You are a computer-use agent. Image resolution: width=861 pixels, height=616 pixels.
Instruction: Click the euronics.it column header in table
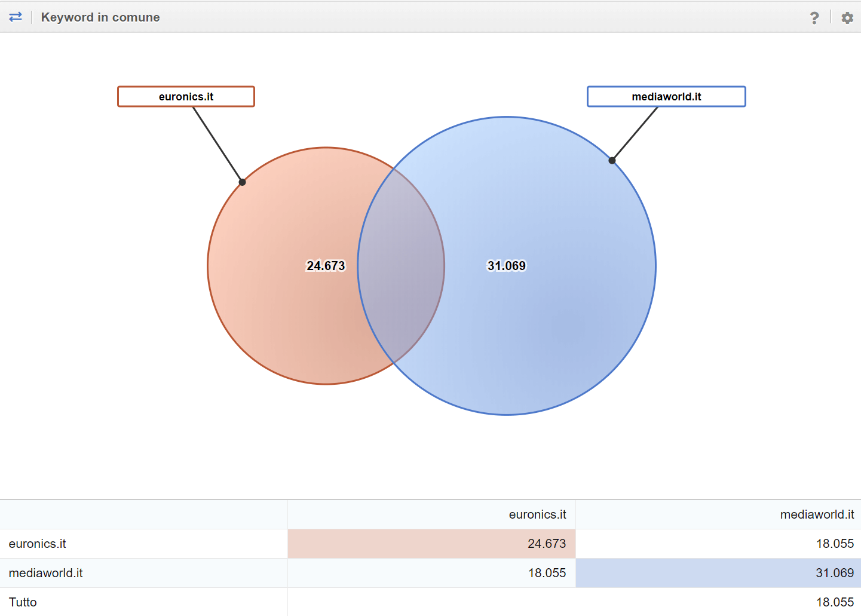click(x=537, y=514)
